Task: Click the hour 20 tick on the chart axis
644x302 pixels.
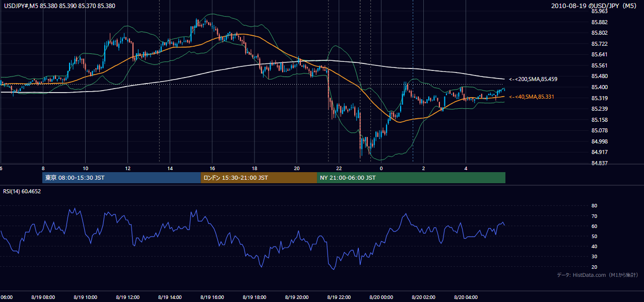Action: pyautogui.click(x=297, y=168)
